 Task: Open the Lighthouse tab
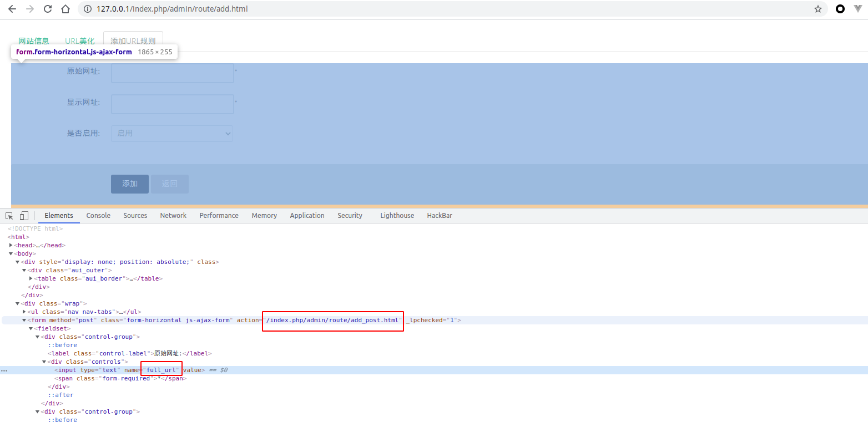pos(397,216)
